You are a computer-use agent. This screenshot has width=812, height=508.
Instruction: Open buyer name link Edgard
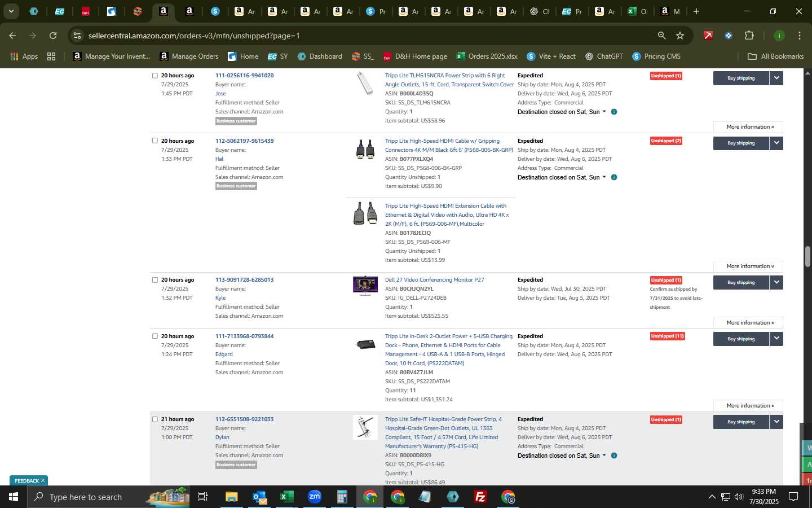224,354
